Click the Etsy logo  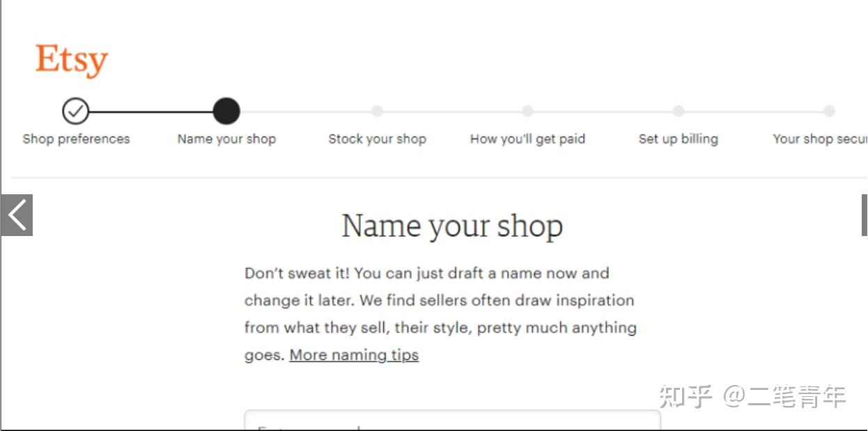click(72, 61)
